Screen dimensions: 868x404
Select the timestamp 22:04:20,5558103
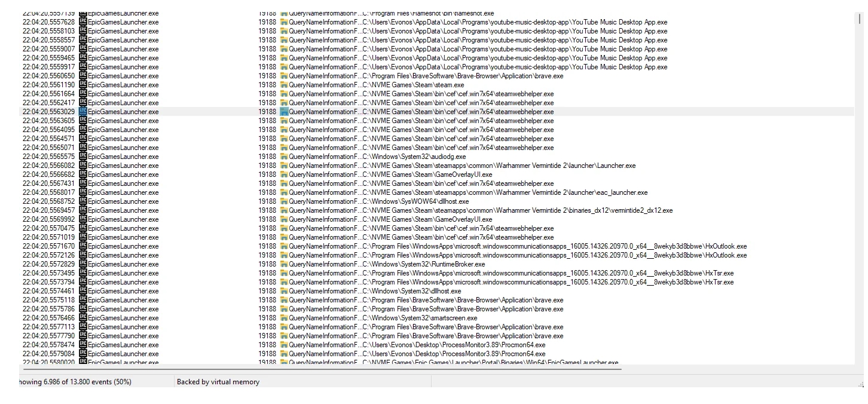[49, 31]
